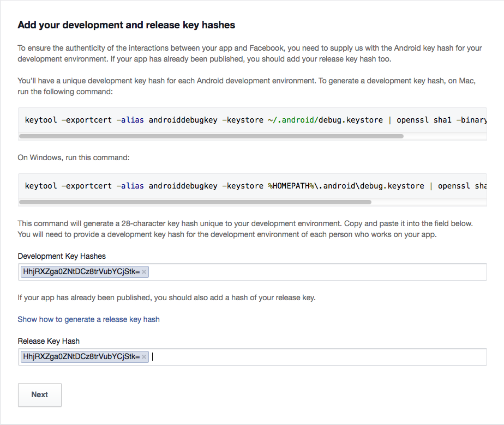Remove the Development Key Hashes token with x
Image resolution: width=504 pixels, height=425 pixels.
[x=144, y=272]
